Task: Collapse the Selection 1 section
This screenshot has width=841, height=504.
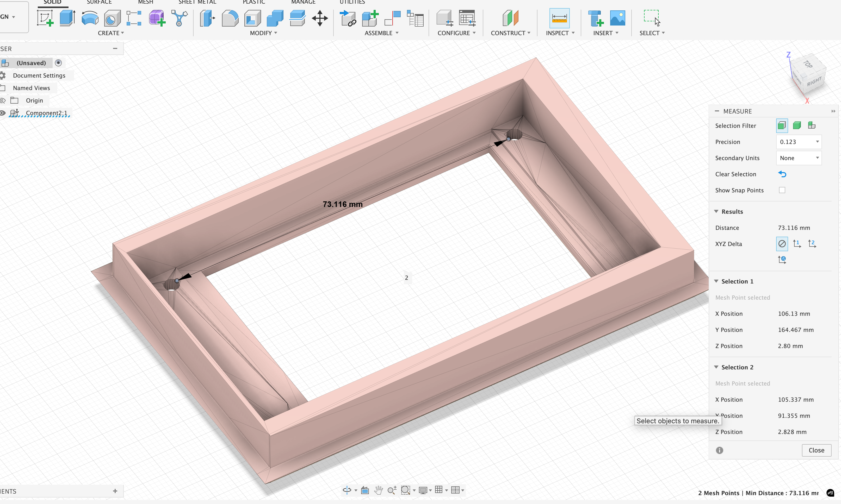Action: (716, 281)
